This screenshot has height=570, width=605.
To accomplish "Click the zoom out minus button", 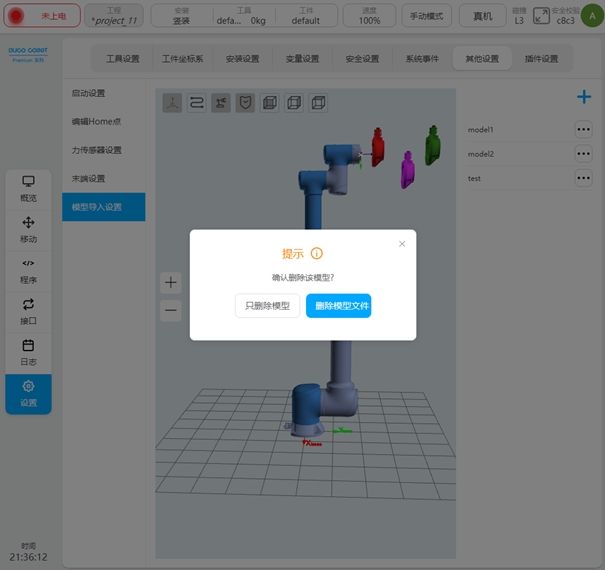I will click(171, 310).
